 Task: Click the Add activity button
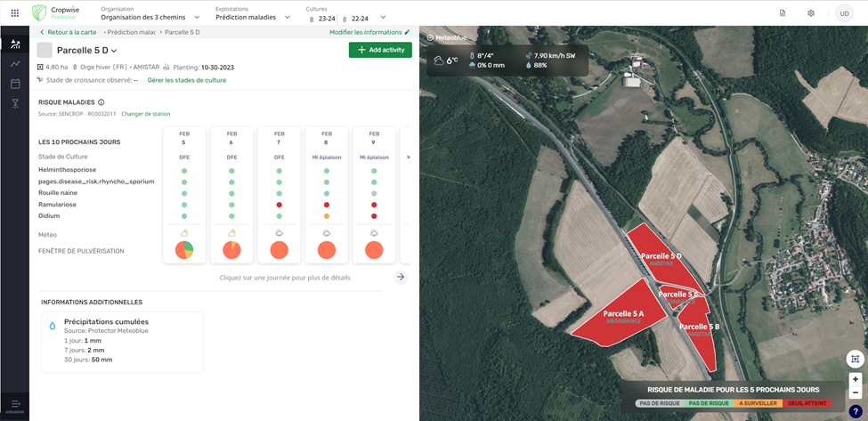[380, 50]
